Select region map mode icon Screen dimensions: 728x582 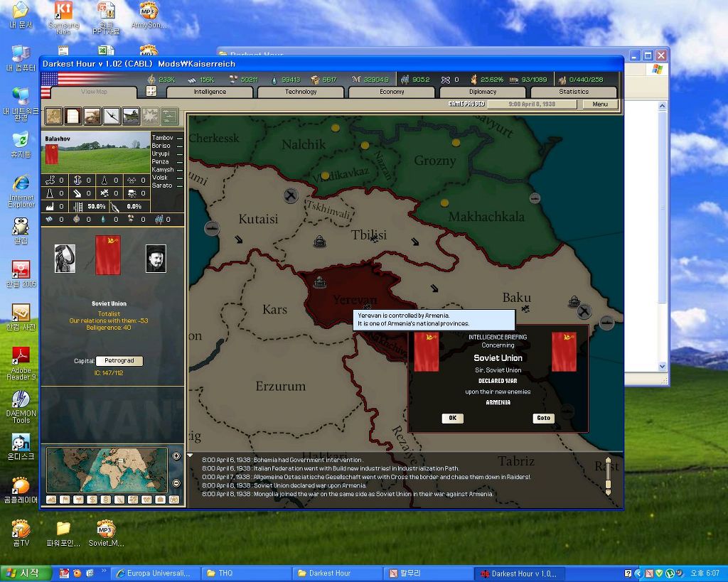click(133, 500)
